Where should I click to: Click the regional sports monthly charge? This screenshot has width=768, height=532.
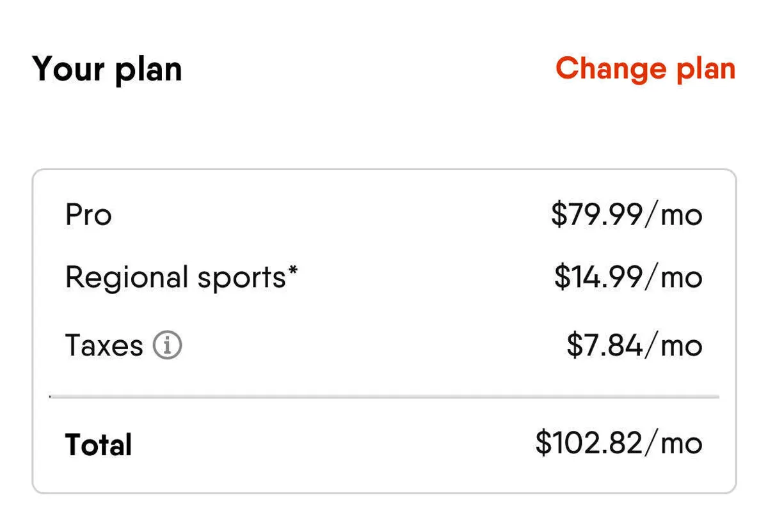tap(628, 278)
